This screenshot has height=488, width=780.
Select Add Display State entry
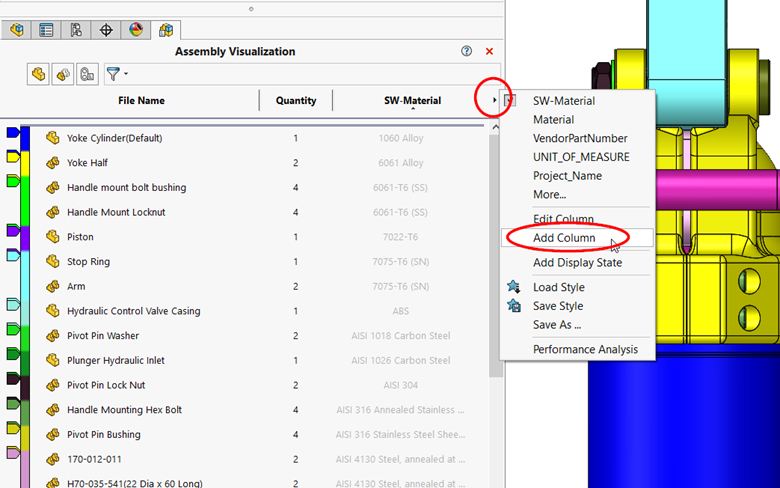[x=578, y=263]
